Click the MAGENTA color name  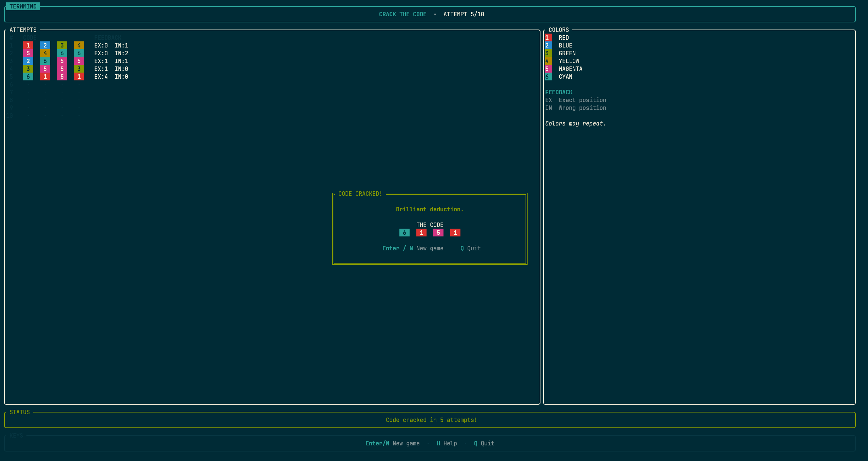pos(570,69)
